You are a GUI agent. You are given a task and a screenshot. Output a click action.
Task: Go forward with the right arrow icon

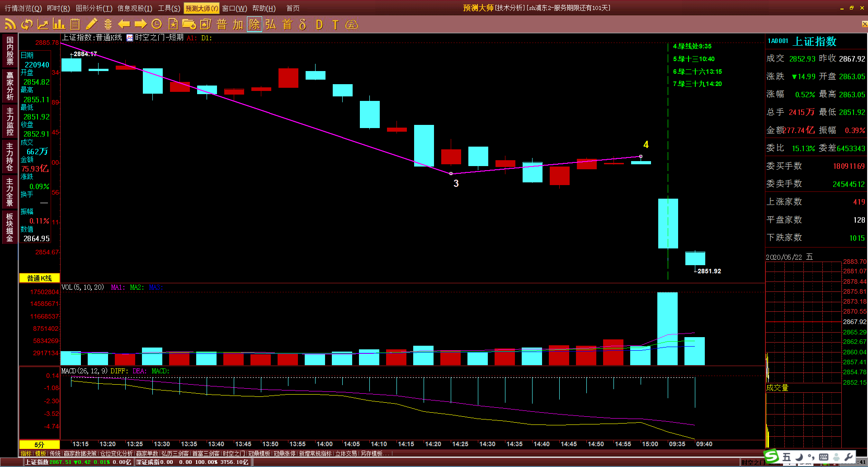141,24
